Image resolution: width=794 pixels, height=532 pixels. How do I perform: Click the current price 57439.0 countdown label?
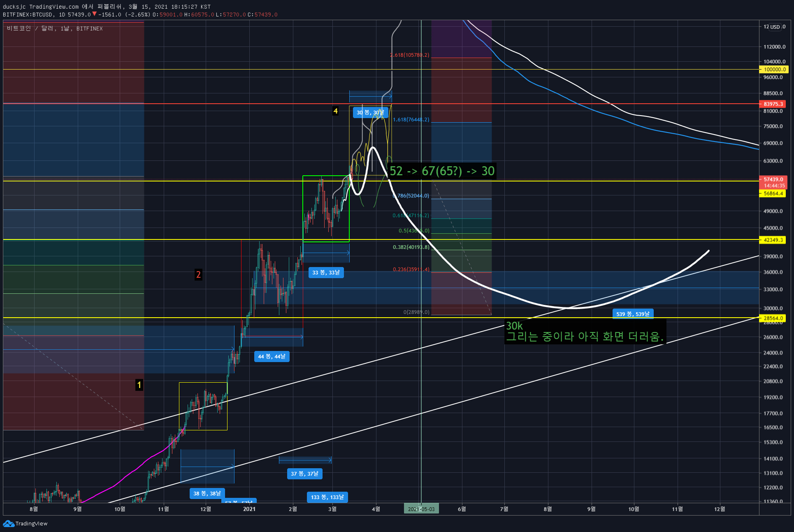(773, 182)
